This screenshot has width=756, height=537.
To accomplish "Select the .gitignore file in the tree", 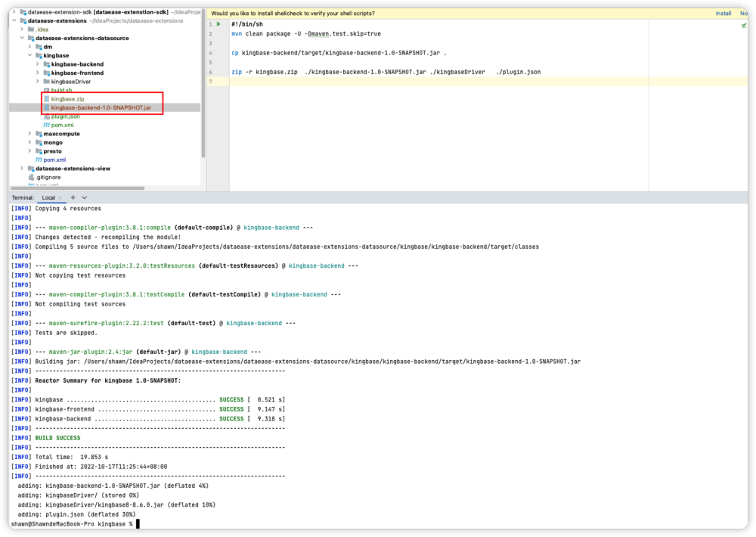I will 48,177.
